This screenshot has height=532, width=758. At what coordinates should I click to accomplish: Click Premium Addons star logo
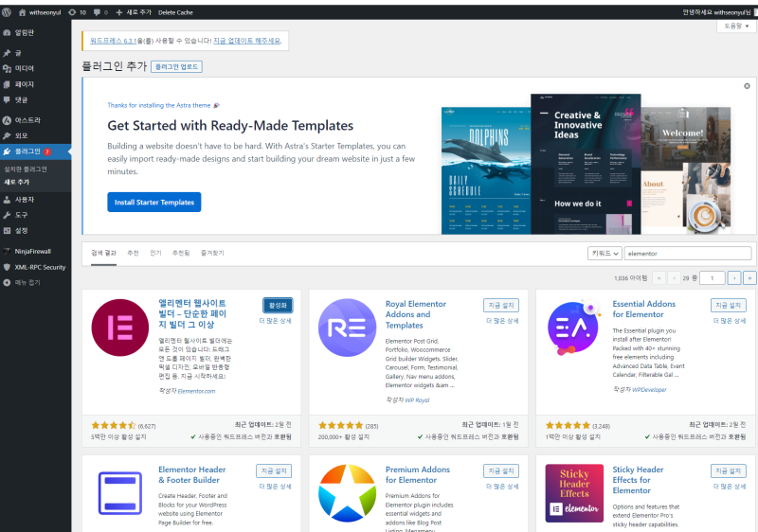coord(347,493)
